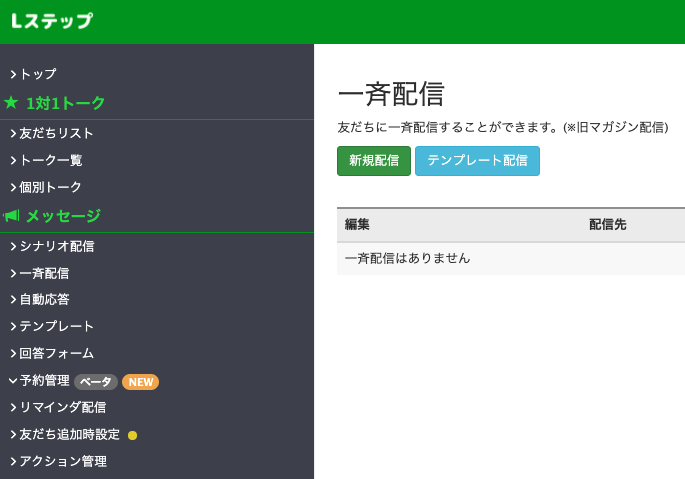Click the chevron before シナリオ配信
Image resolution: width=685 pixels, height=479 pixels.
pyautogui.click(x=14, y=247)
